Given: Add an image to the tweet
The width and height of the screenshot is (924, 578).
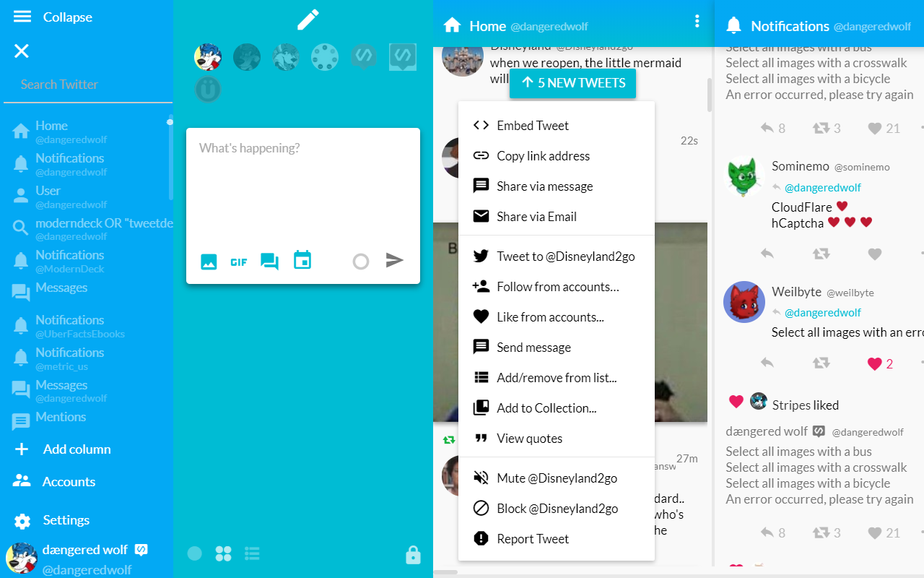Looking at the screenshot, I should click(209, 262).
